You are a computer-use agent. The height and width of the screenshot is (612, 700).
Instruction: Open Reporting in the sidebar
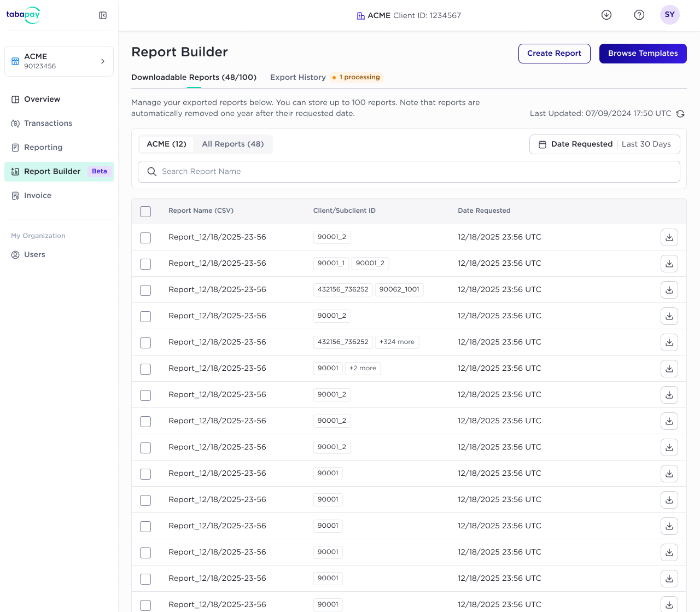click(x=59, y=148)
